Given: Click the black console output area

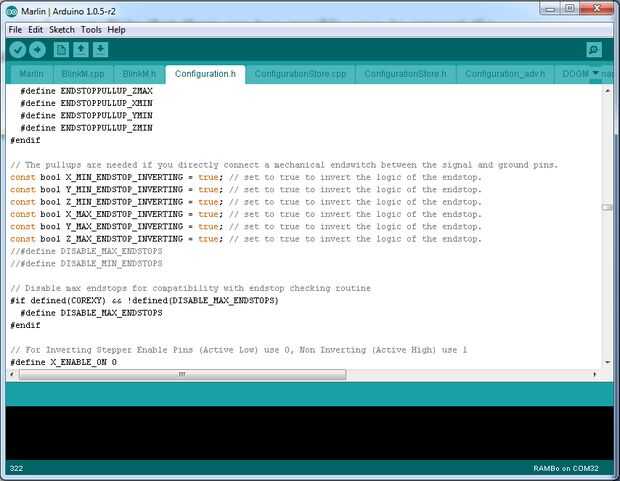Looking at the screenshot, I should pos(310,433).
